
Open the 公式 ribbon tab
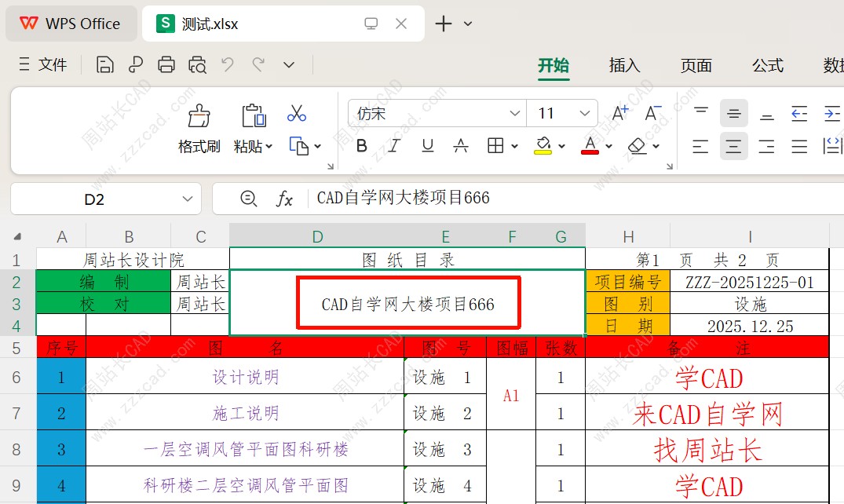pyautogui.click(x=767, y=65)
